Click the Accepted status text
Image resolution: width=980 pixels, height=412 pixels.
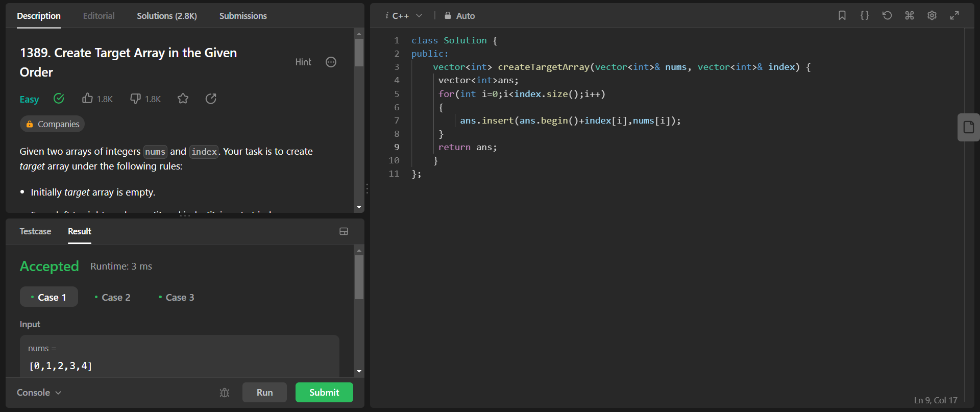pos(49,266)
